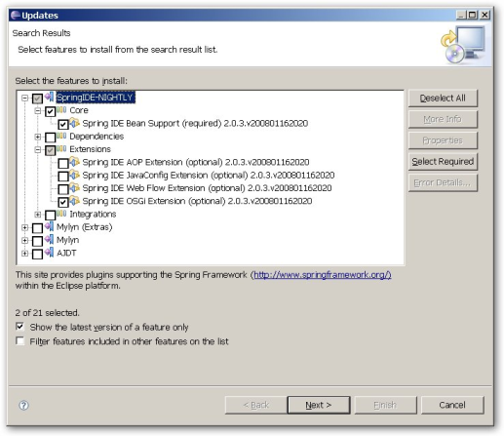
Task: Click the Core category icon
Action: [61, 110]
